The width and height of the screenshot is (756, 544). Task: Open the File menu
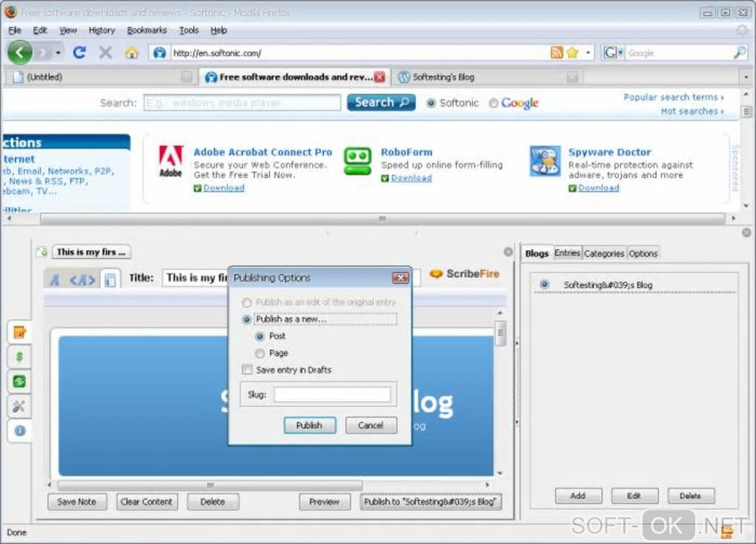point(15,30)
